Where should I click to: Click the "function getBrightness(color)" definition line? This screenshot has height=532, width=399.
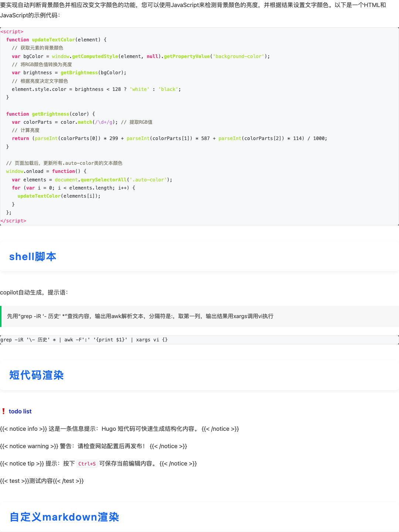click(51, 114)
